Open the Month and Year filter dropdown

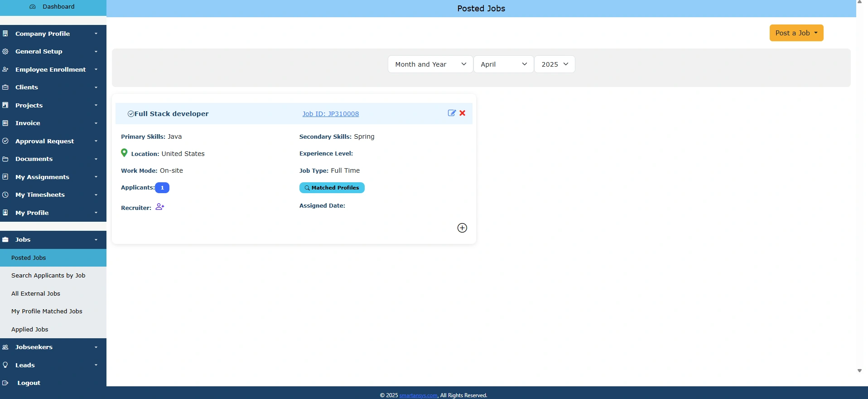430,64
